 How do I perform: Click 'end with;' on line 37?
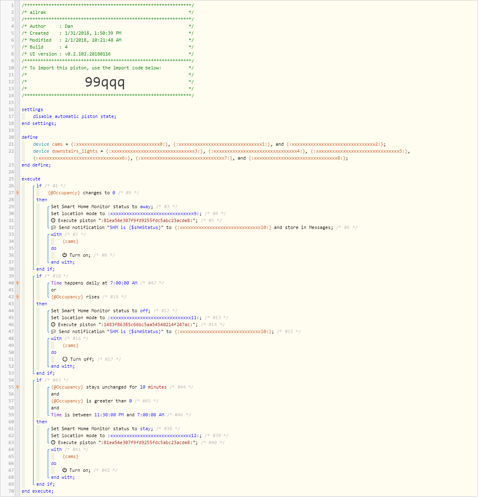pos(63,262)
